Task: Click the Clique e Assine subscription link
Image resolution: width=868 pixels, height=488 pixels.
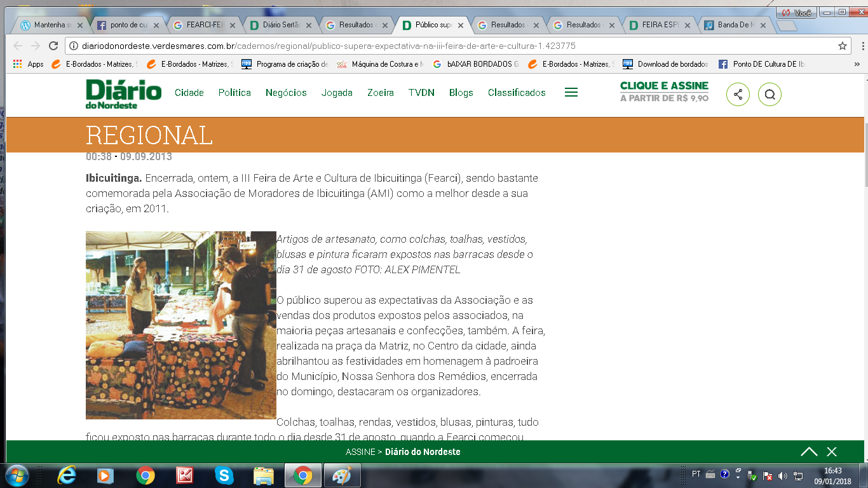Action: point(664,92)
